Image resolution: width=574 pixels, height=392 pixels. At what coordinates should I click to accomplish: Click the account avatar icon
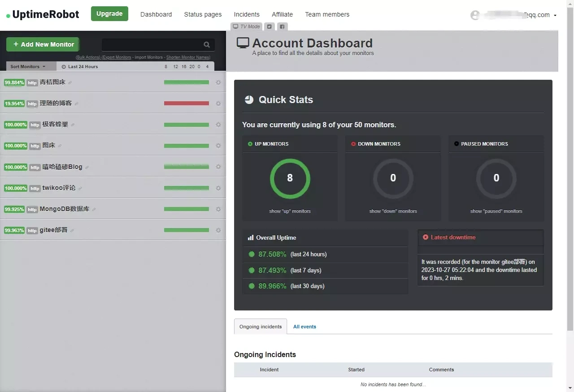coord(475,15)
